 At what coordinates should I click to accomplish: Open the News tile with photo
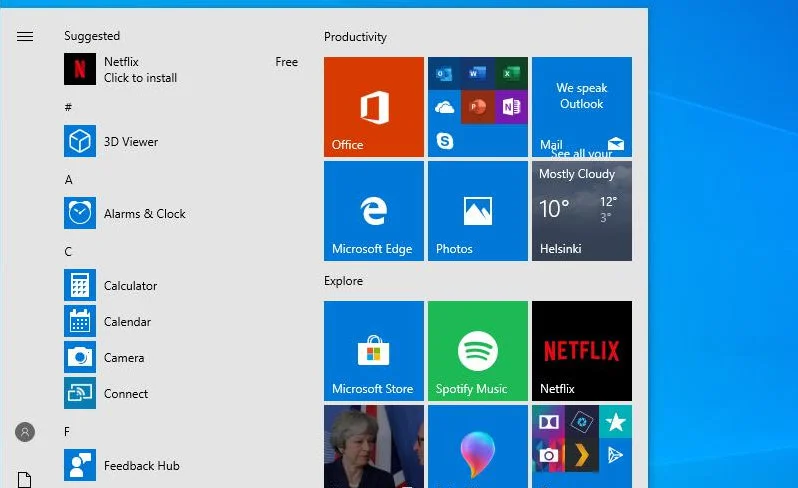click(x=374, y=446)
